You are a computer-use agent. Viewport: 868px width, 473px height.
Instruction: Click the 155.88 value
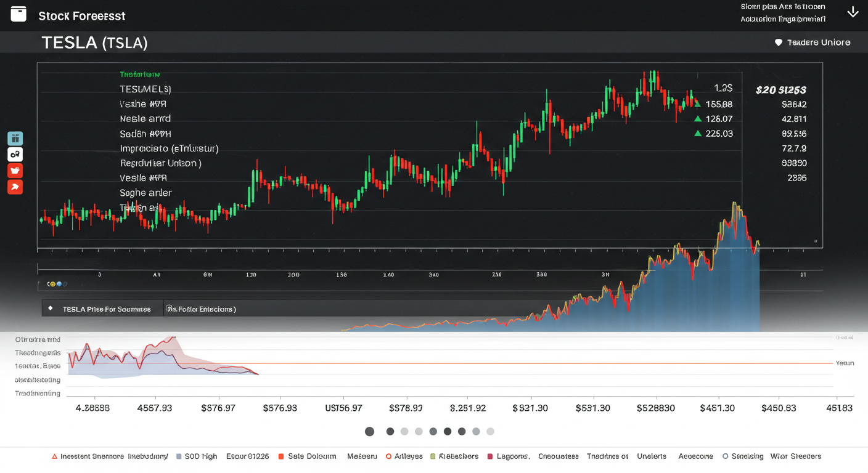click(x=719, y=104)
